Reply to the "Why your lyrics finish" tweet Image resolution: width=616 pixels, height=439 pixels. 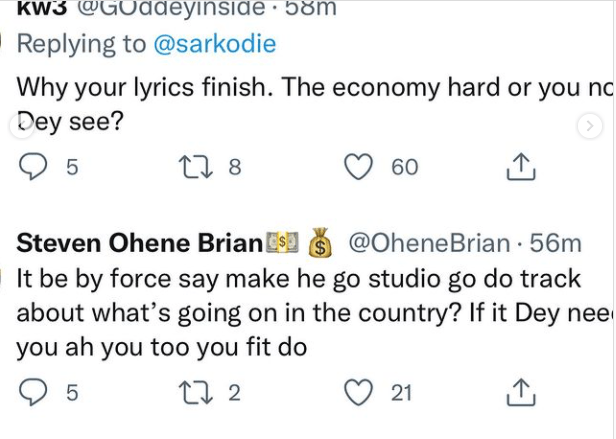35,168
